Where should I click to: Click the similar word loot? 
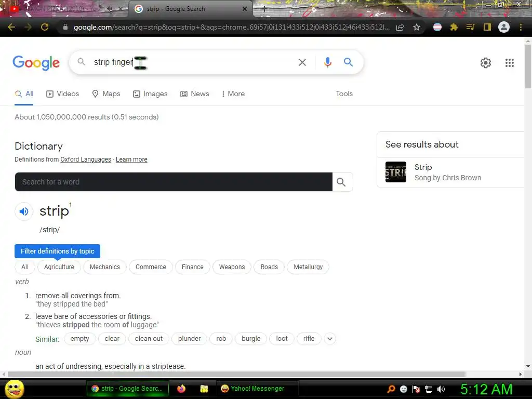[x=282, y=339]
